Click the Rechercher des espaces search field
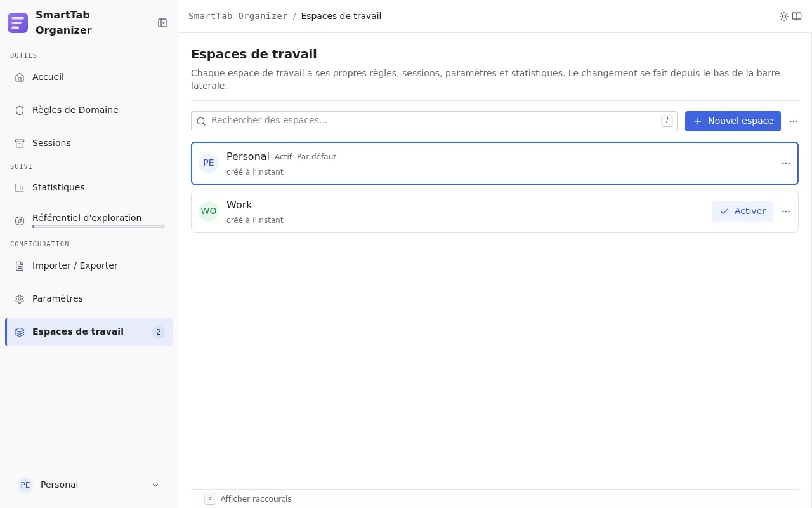The height and width of the screenshot is (508, 812). pos(434,121)
